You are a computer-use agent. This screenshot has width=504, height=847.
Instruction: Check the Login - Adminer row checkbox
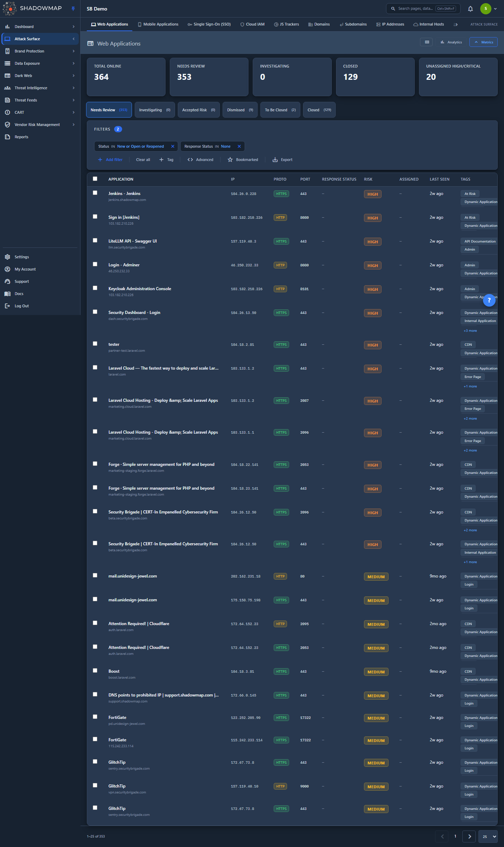(x=95, y=264)
